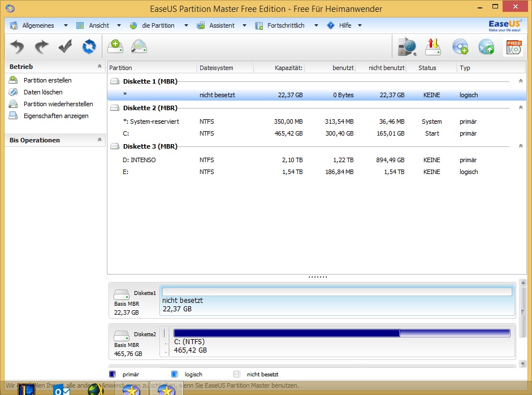Click Eigenschaften anzeigen in sidebar

[56, 116]
